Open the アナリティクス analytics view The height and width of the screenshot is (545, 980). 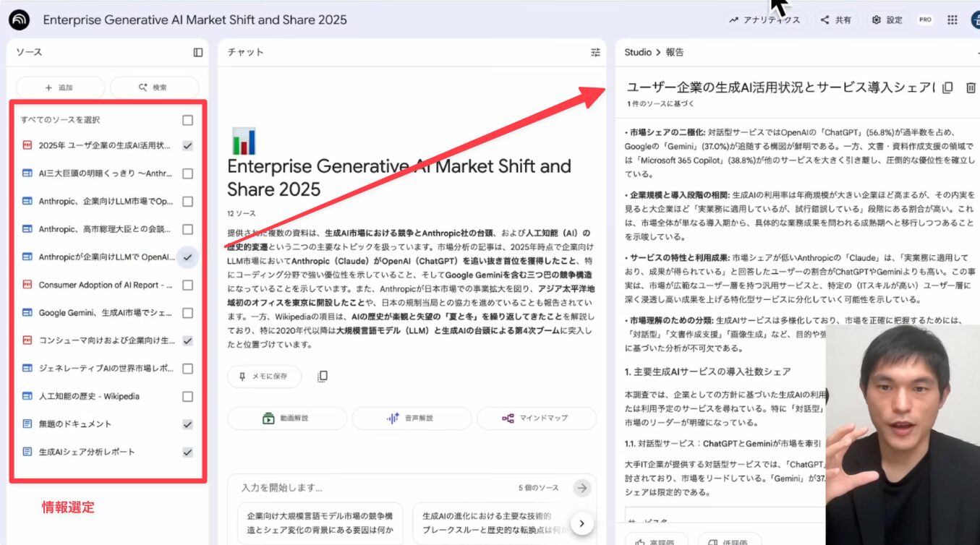(x=764, y=20)
